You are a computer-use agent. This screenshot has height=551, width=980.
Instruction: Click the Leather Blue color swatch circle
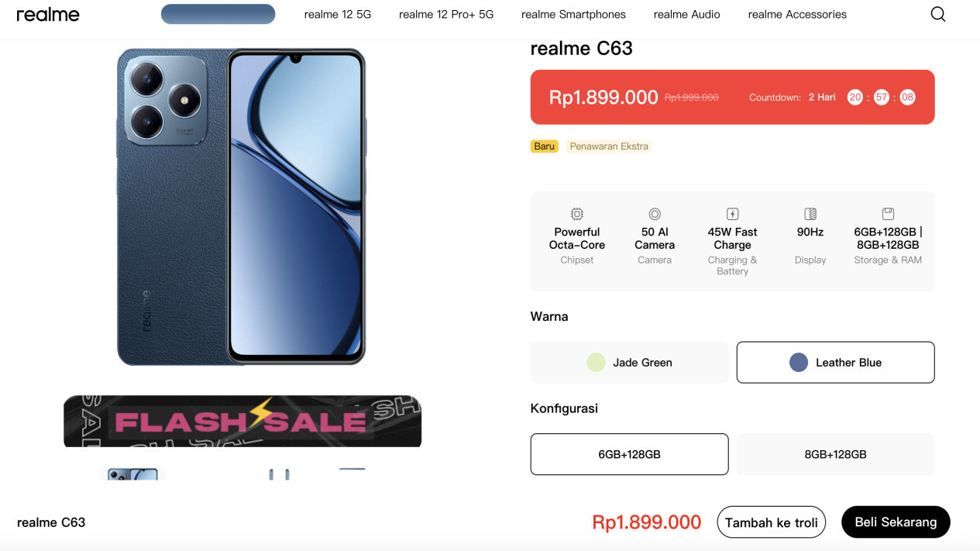click(799, 363)
